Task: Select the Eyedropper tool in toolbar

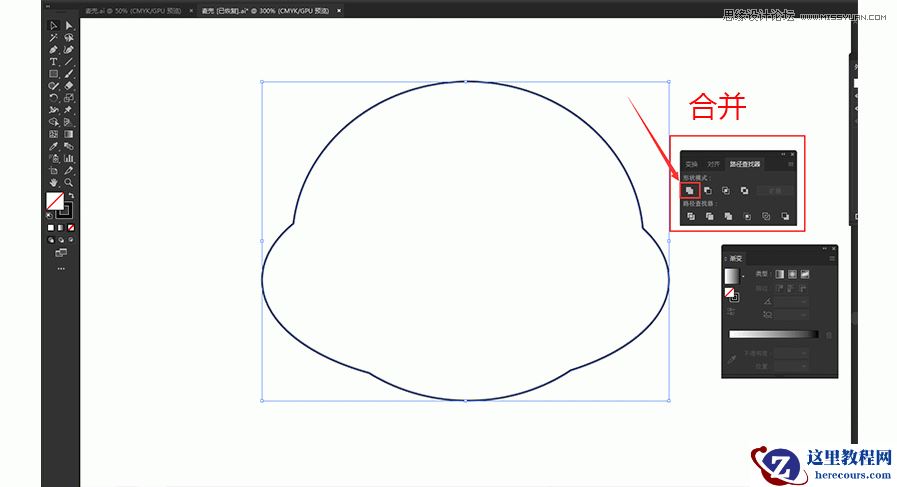Action: (53, 147)
